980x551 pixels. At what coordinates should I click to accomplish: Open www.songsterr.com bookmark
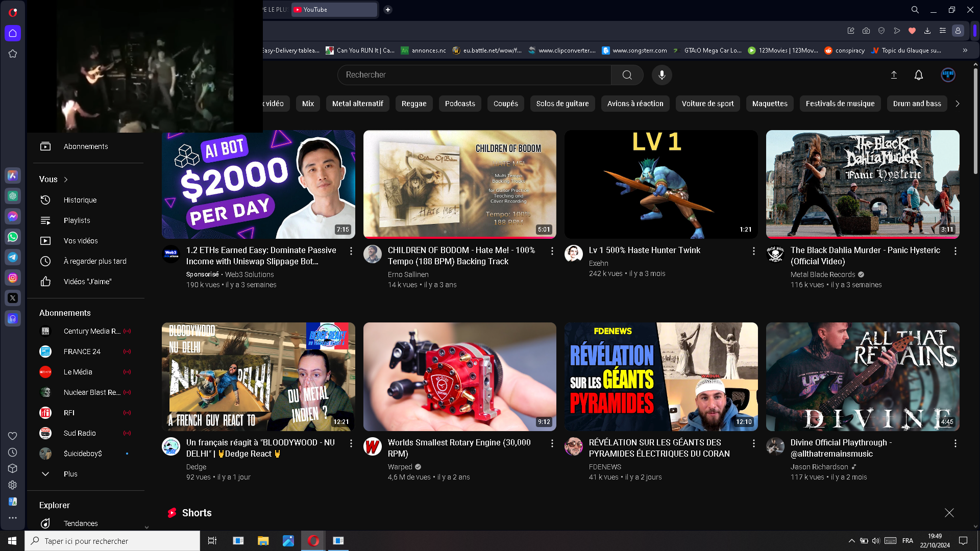pyautogui.click(x=634, y=51)
